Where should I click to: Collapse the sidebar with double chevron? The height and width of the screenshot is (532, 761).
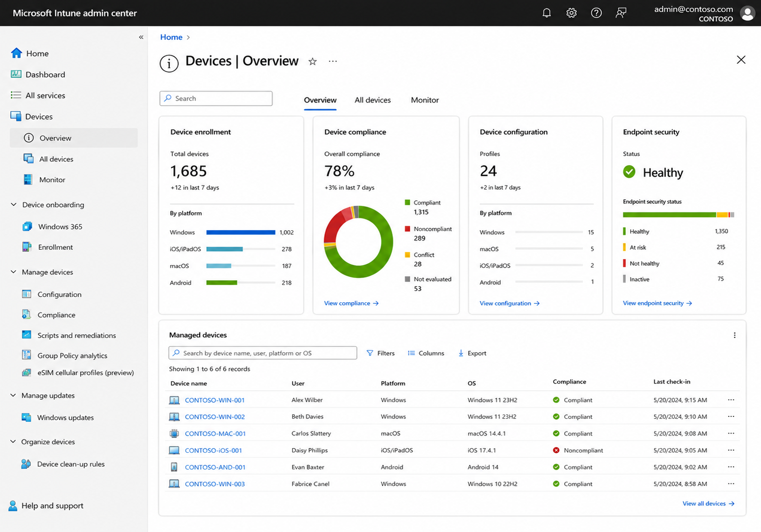(x=141, y=37)
